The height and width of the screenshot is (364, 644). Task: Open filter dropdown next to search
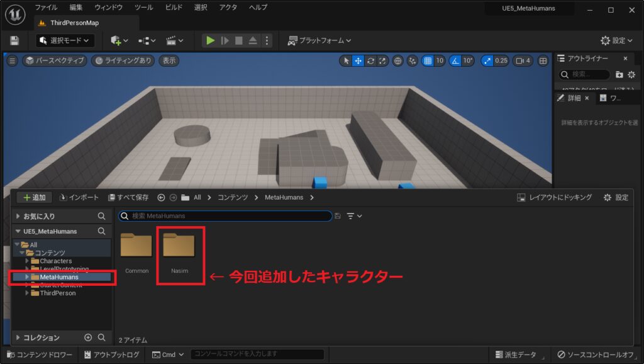(354, 216)
